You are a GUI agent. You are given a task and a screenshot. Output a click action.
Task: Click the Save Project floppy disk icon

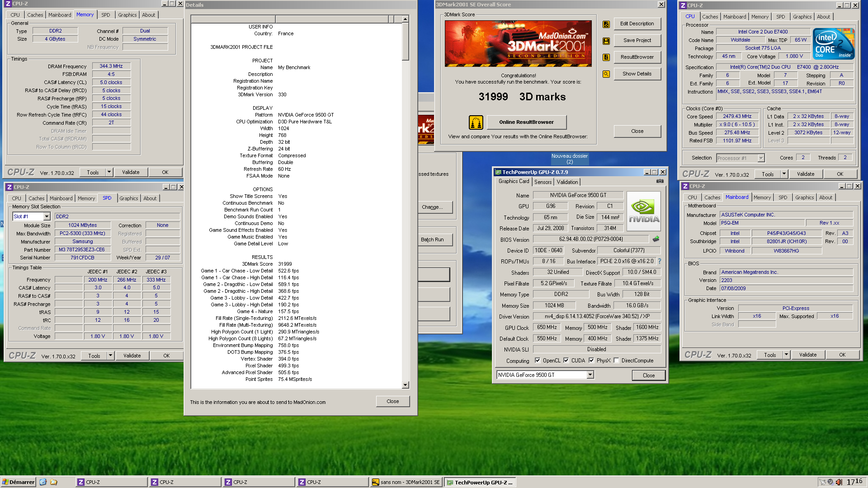[x=606, y=41]
